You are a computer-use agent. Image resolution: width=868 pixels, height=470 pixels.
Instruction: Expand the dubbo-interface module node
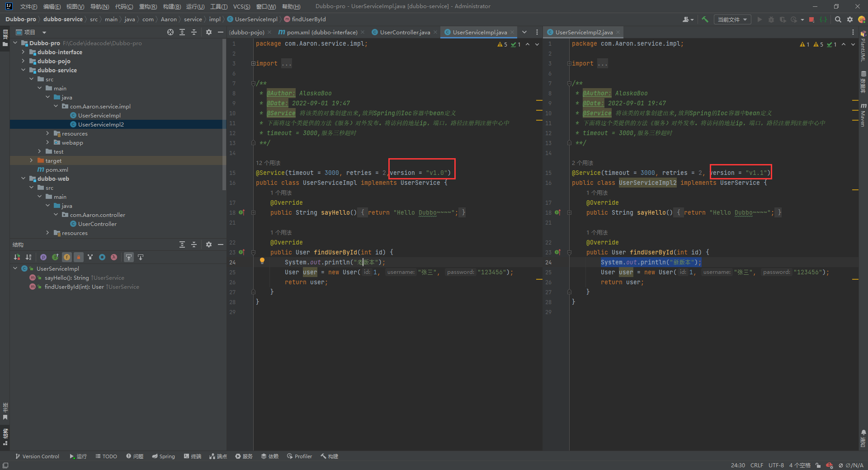click(23, 52)
